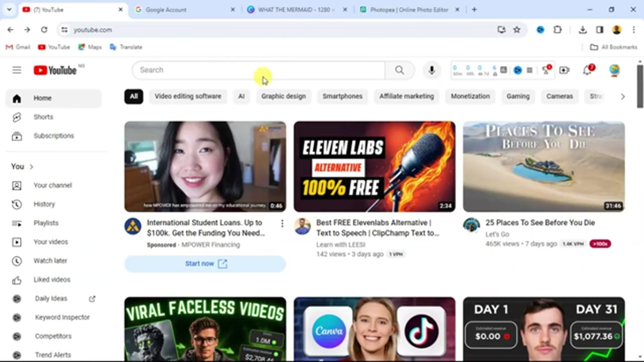Screen dimensions: 644x362
Task: Open the YouTube hamburger guide menu
Action: pos(17,70)
